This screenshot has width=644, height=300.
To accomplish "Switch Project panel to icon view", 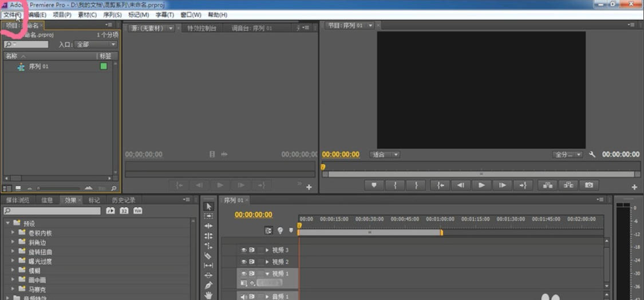I will point(18,188).
